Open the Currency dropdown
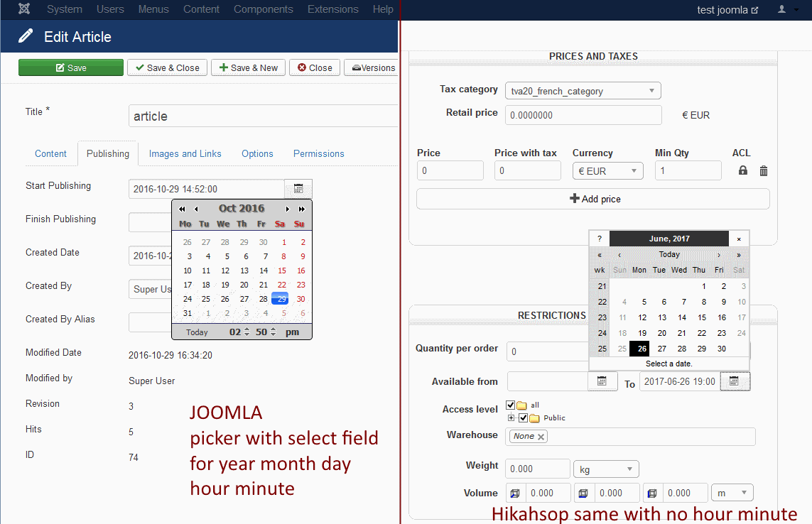The image size is (812, 524). [608, 171]
